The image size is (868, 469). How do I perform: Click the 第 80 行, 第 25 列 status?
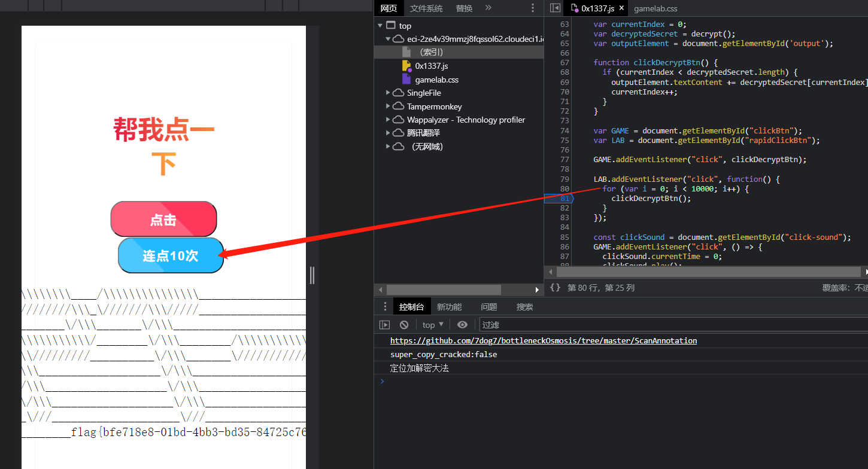(601, 288)
